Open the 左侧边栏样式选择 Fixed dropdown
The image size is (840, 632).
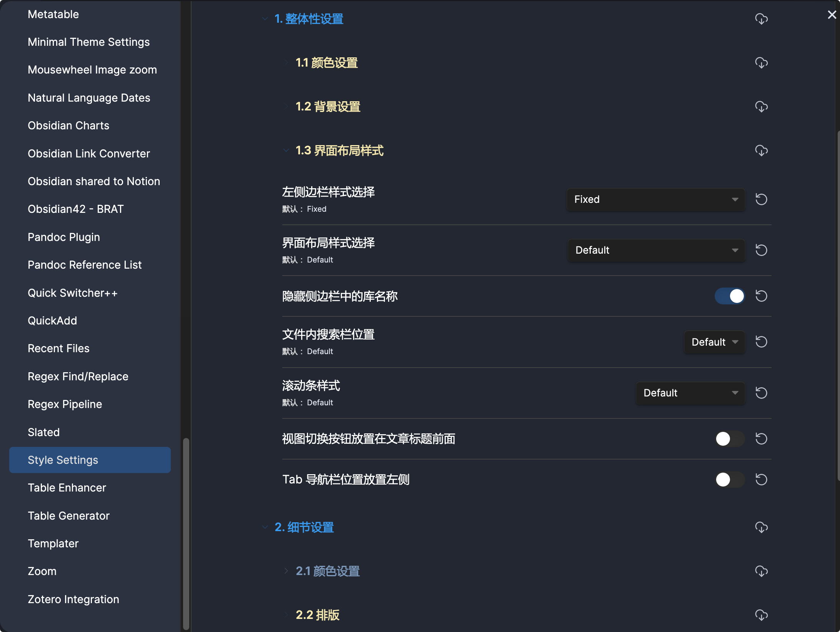[x=655, y=199]
